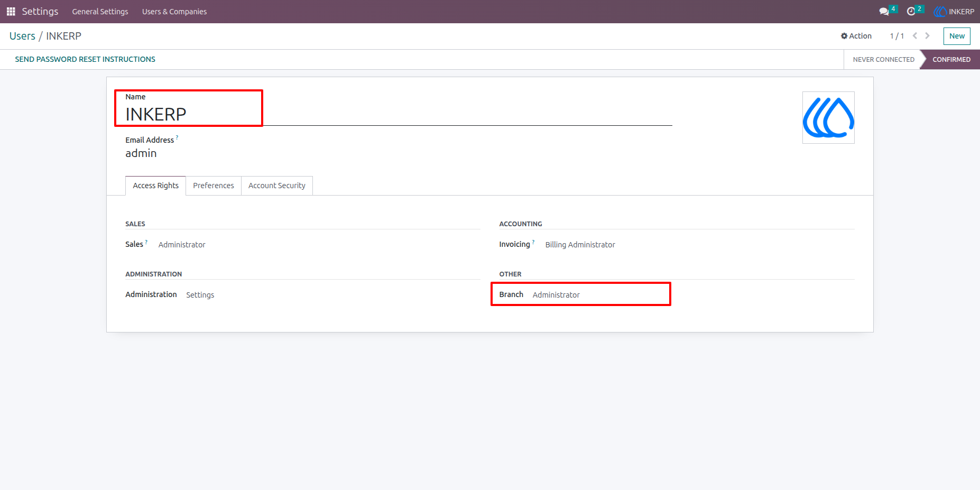
Task: Click the OTHER section heading
Action: point(510,274)
